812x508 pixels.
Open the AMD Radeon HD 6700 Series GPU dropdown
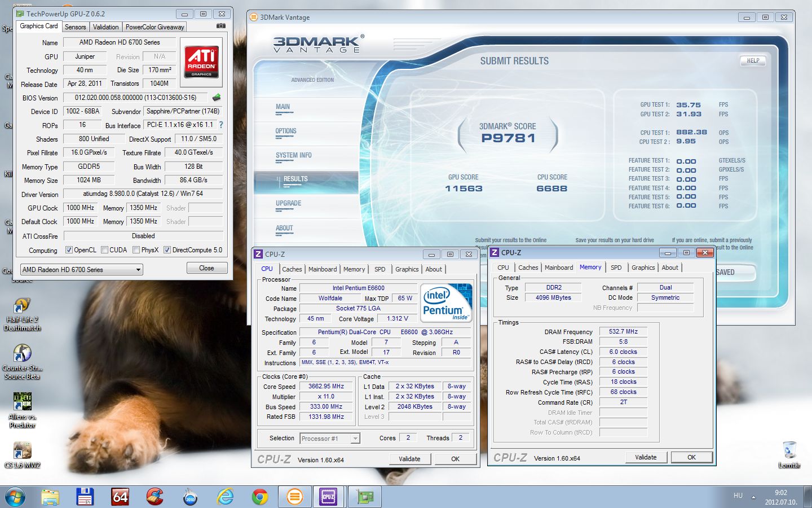click(81, 270)
